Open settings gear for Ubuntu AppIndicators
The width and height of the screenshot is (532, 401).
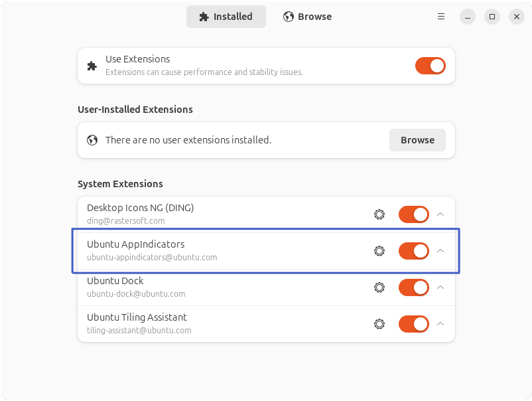(x=379, y=251)
